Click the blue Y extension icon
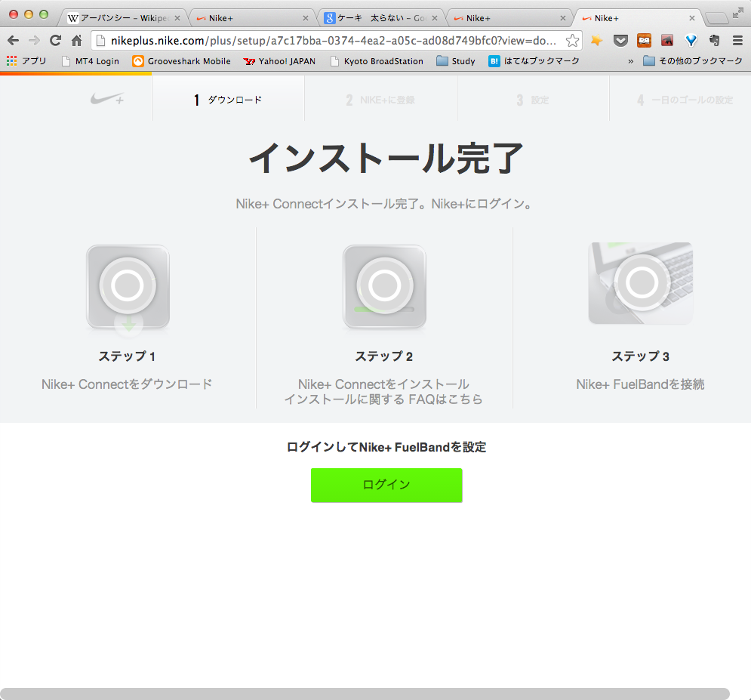 (x=691, y=41)
